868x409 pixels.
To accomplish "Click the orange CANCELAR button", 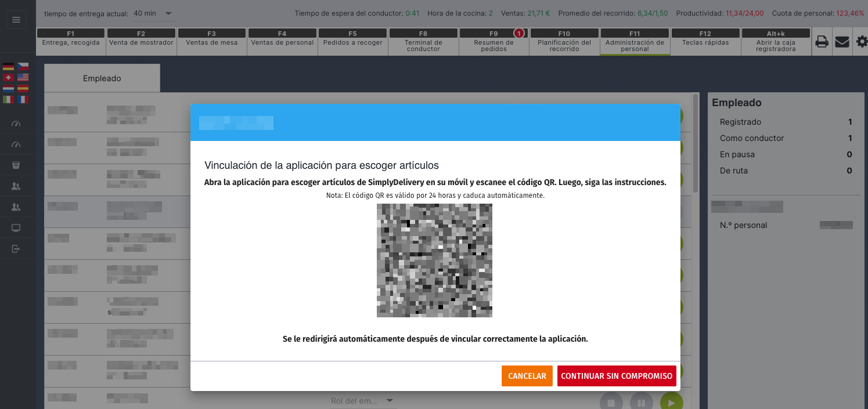I will [527, 376].
